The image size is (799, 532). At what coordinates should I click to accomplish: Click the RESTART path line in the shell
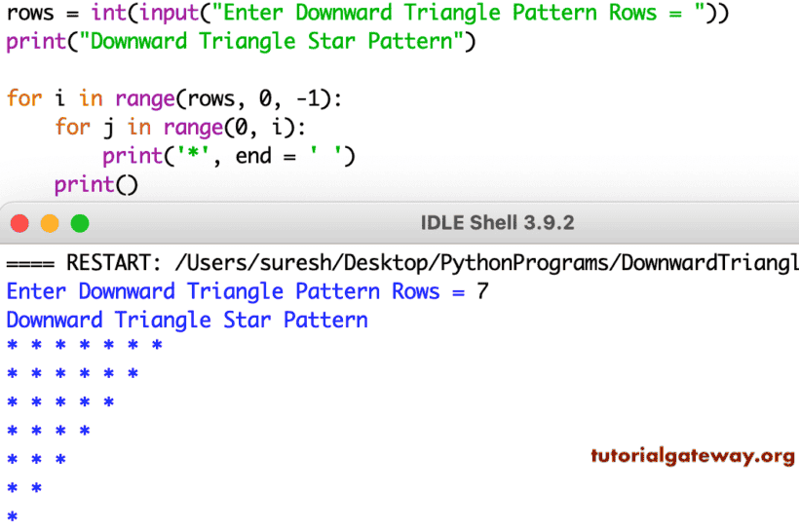pos(402,263)
